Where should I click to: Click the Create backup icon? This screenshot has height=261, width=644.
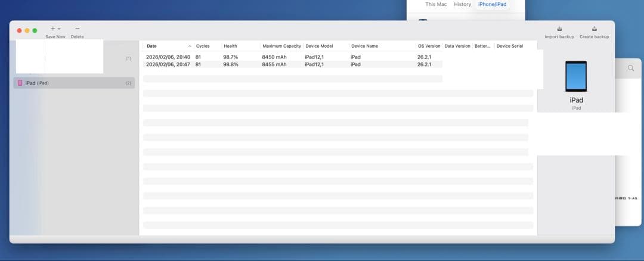point(594,29)
